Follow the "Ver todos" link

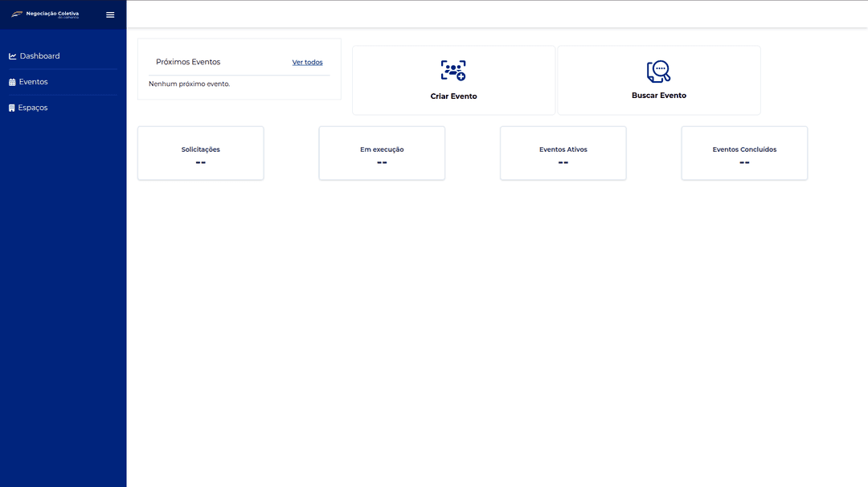[x=307, y=63]
